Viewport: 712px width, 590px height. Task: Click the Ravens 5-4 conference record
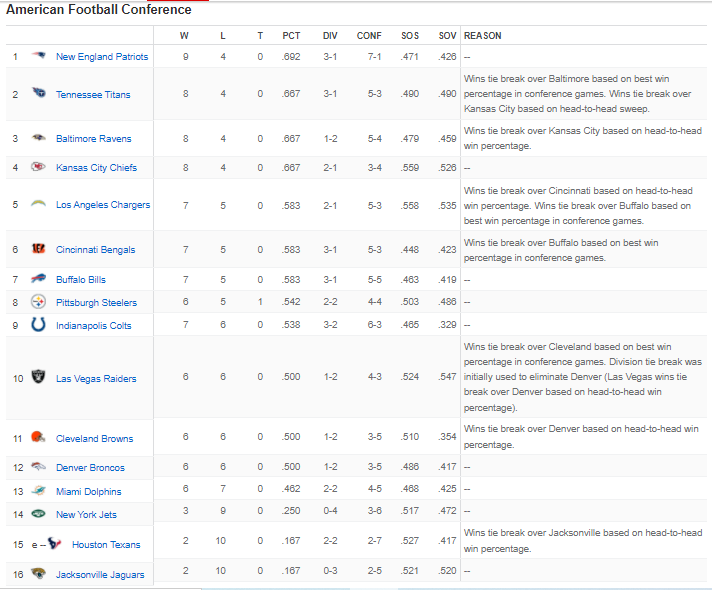pos(375,139)
